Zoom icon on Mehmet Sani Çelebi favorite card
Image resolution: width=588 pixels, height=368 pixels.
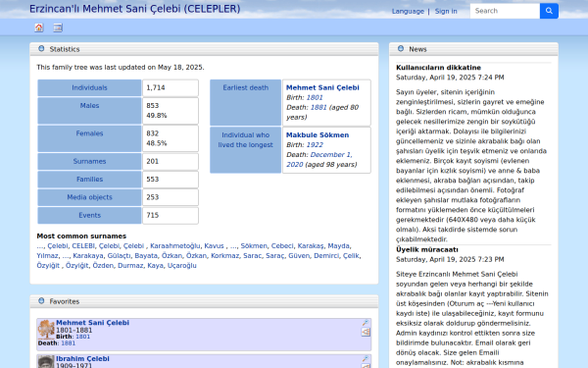(x=366, y=323)
